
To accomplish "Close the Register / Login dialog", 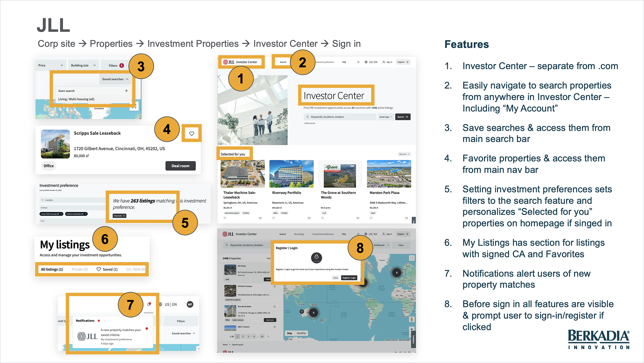I will (x=335, y=278).
